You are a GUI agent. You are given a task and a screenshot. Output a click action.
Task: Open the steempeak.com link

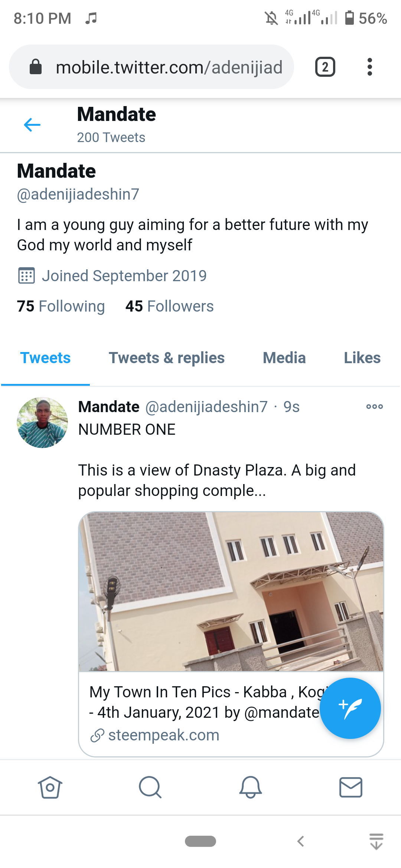coord(163,735)
